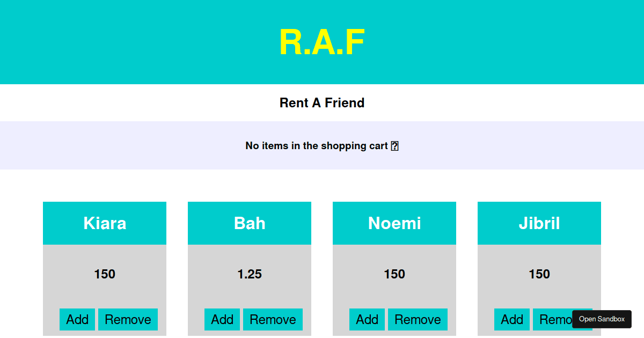644x338 pixels.
Task: Click the Add button on Noemi's card
Action: pyautogui.click(x=367, y=319)
